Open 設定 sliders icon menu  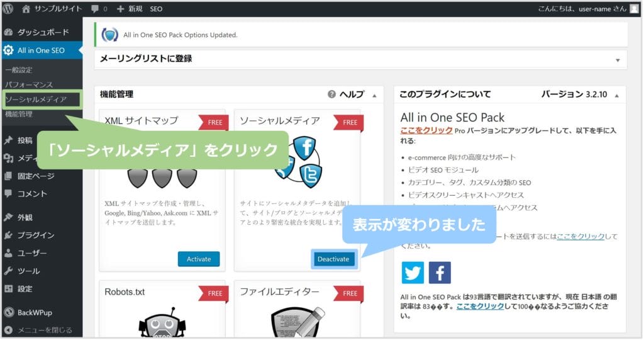[8, 289]
